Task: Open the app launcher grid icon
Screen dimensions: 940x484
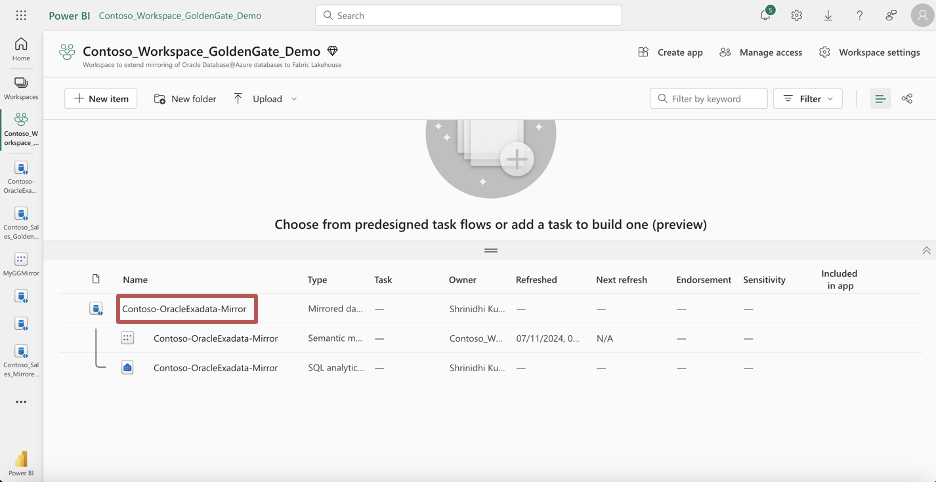Action: 21,16
